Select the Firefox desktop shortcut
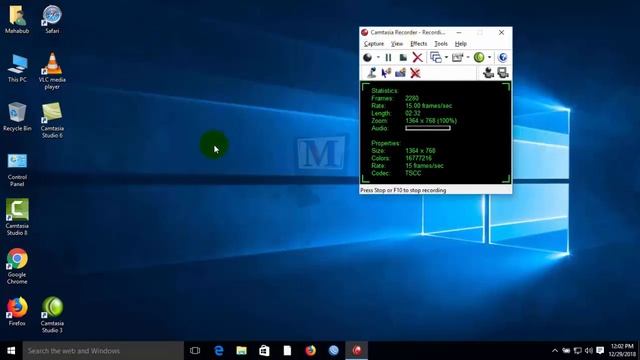640x360 pixels. click(17, 312)
